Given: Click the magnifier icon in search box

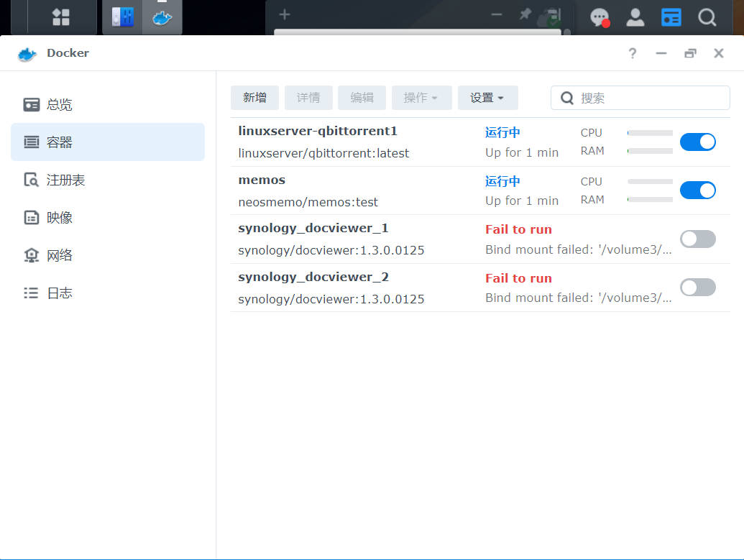Looking at the screenshot, I should 567,98.
